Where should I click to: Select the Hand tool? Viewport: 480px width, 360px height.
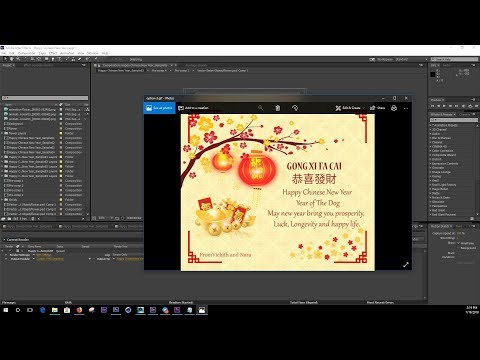point(12,59)
